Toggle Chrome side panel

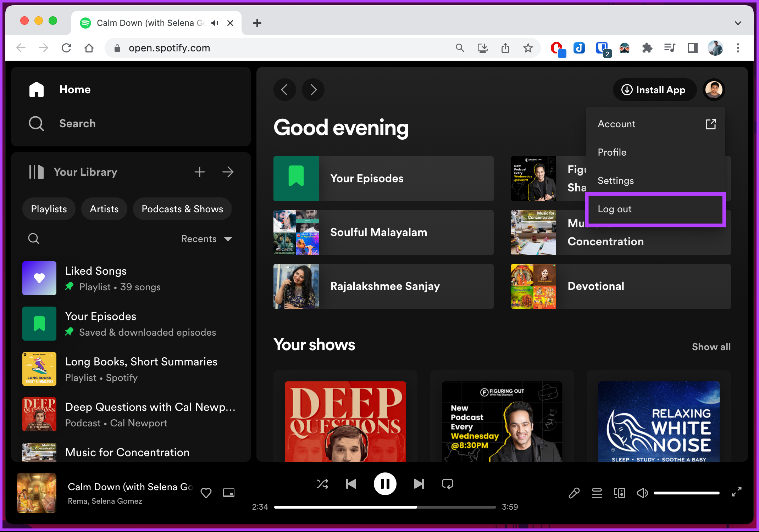693,48
